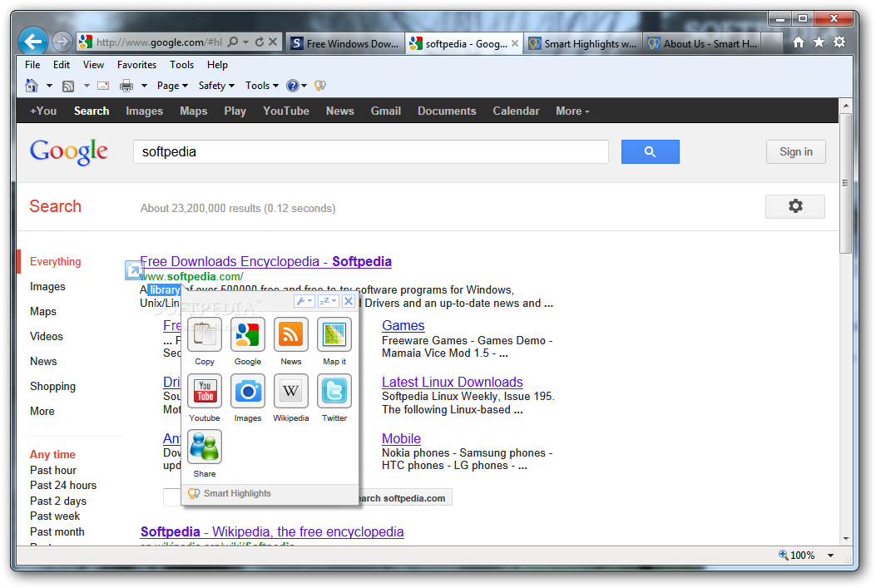Click YouTube in the Google top bar

coord(286,111)
